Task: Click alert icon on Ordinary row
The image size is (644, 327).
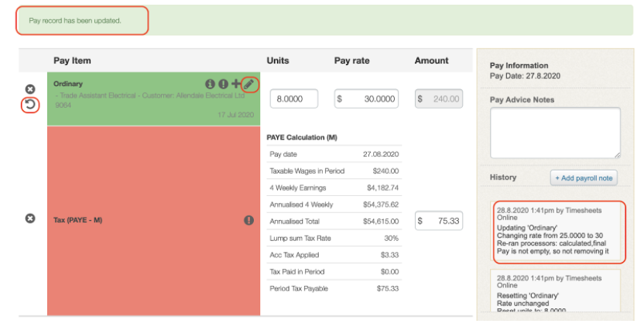Action: click(223, 84)
